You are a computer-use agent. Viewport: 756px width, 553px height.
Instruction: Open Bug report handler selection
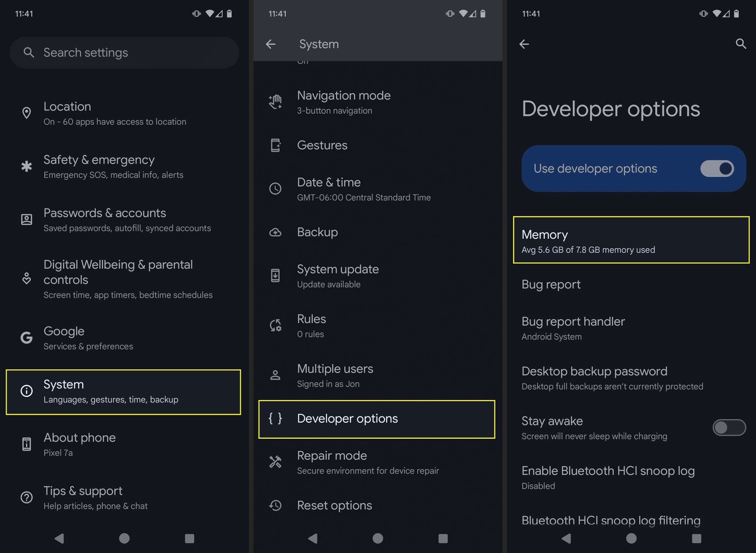coord(631,328)
